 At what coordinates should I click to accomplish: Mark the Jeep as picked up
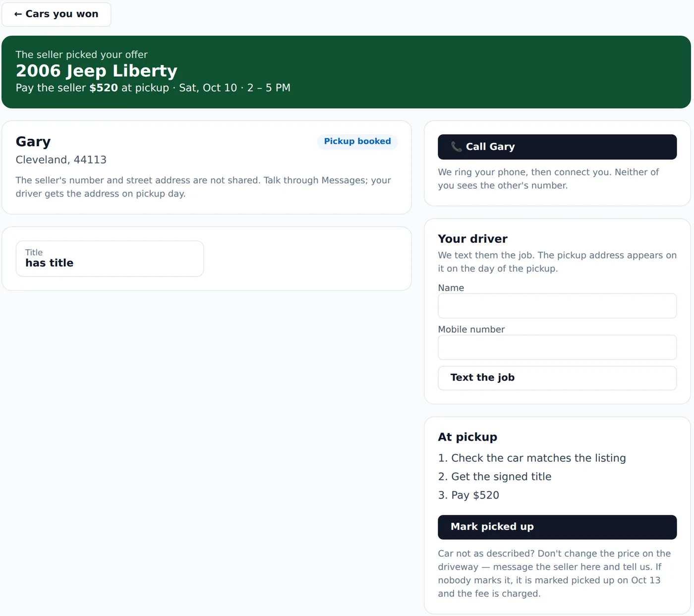pyautogui.click(x=557, y=527)
